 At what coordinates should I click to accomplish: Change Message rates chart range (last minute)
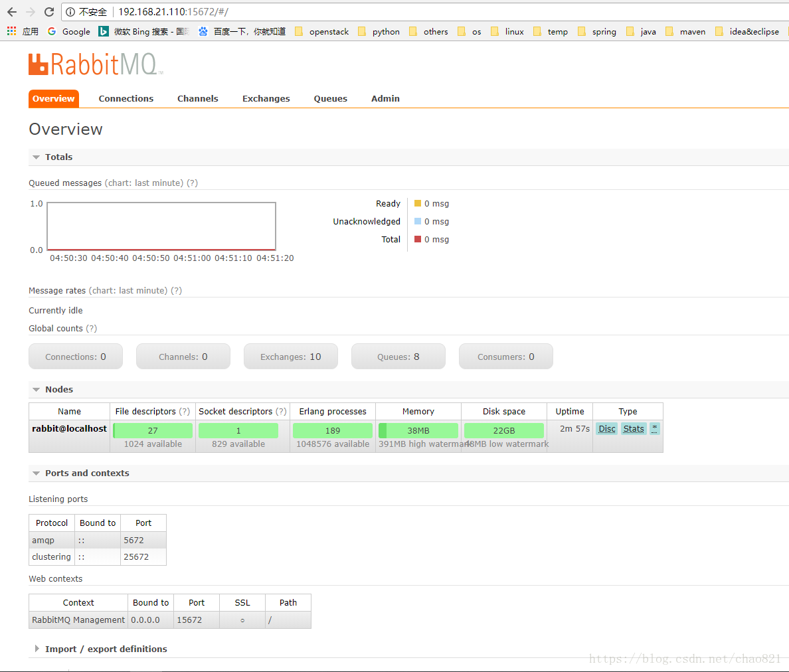click(128, 291)
